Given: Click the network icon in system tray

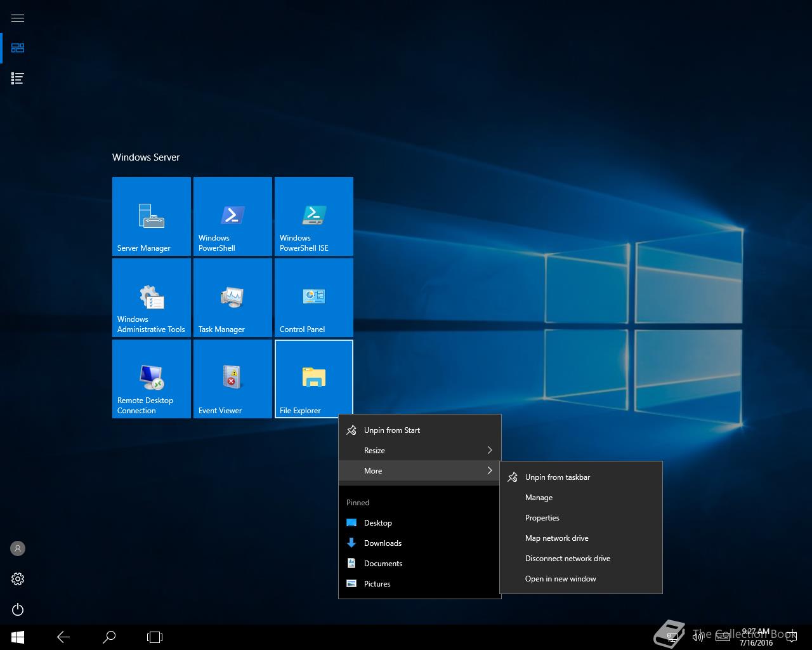Looking at the screenshot, I should 672,637.
